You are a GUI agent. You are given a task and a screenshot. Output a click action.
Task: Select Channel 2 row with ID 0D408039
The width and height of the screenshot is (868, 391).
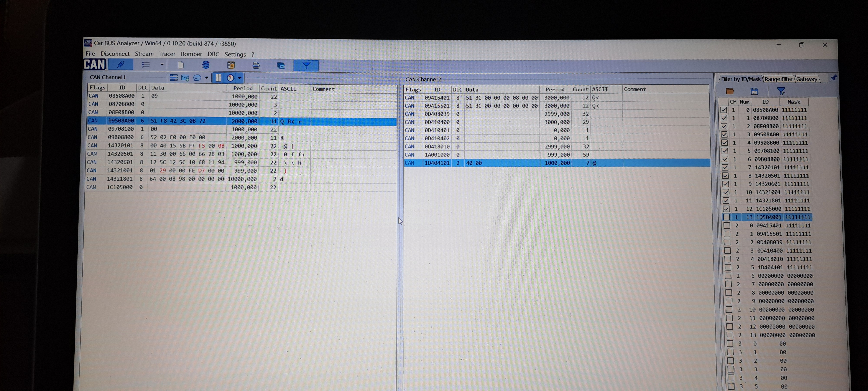437,114
